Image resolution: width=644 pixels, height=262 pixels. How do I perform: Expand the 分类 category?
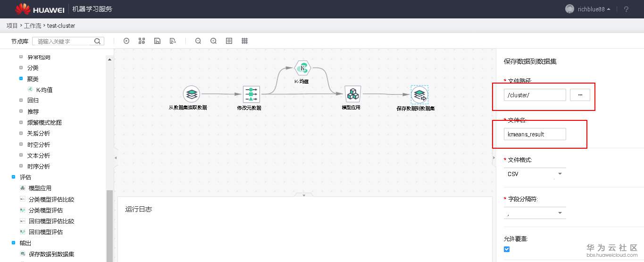(21, 68)
